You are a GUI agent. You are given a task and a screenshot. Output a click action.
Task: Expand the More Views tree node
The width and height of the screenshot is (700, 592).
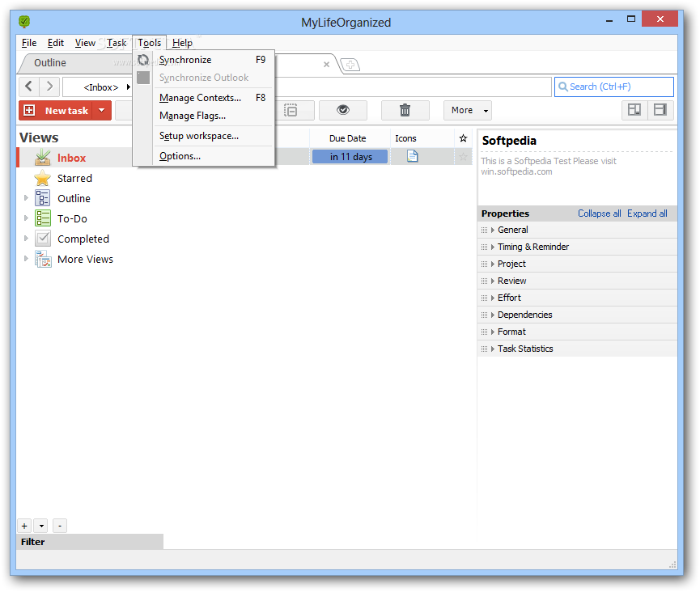coord(26,258)
